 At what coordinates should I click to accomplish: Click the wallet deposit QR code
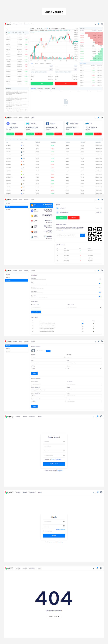click(95, 234)
